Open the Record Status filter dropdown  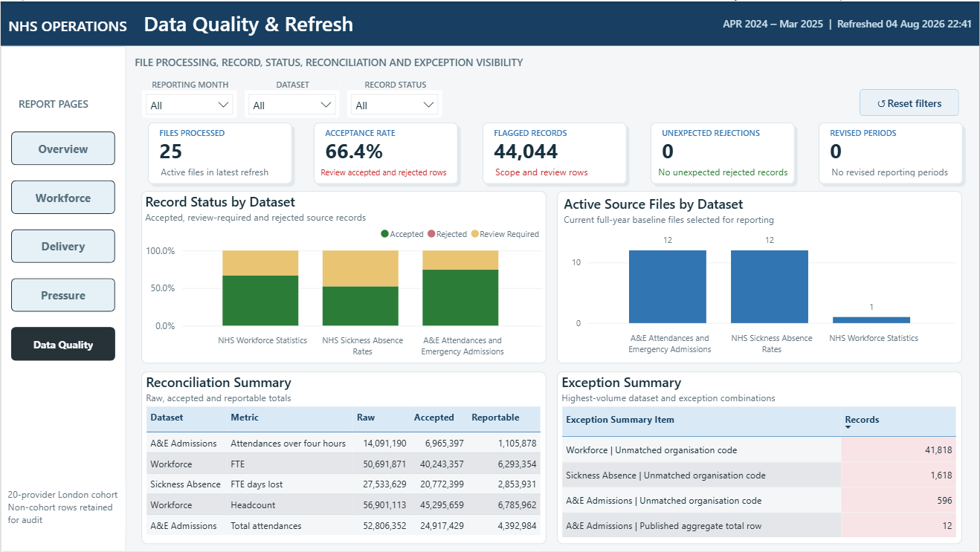point(395,105)
